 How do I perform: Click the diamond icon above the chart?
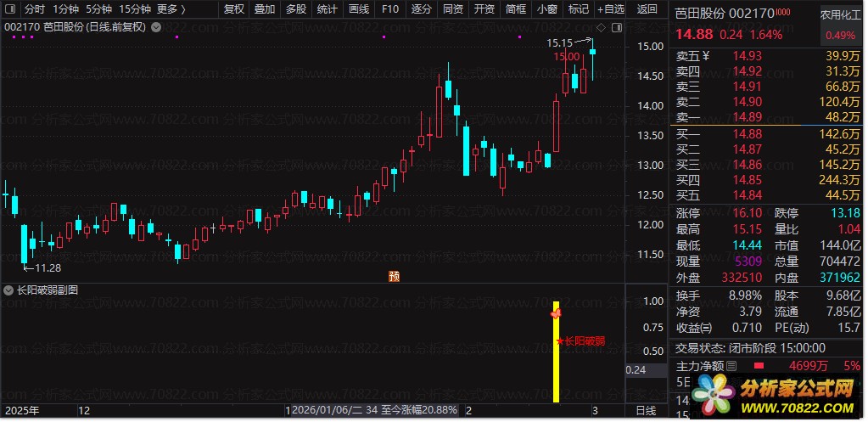pos(602,26)
